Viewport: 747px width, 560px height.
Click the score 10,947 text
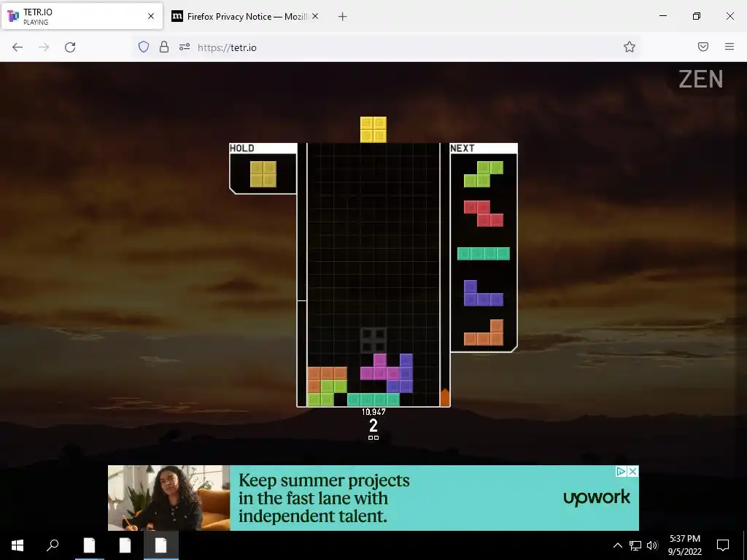(x=373, y=412)
